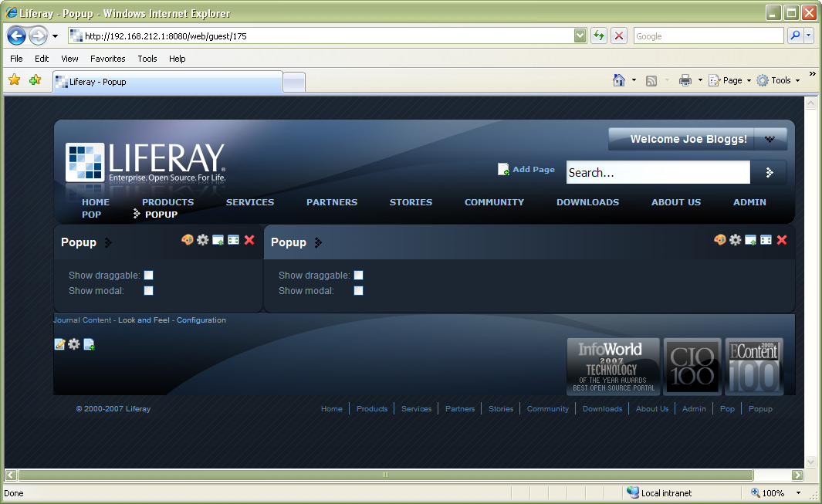Open the Edit menu

tap(42, 59)
